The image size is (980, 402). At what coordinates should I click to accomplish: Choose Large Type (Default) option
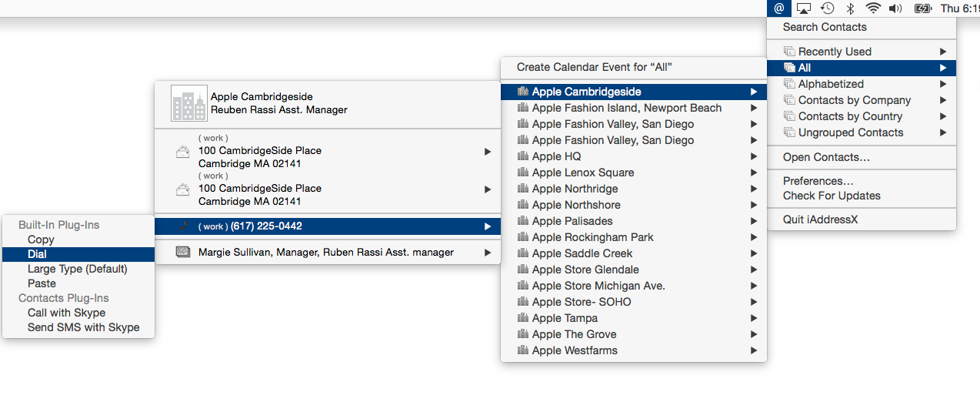(78, 269)
